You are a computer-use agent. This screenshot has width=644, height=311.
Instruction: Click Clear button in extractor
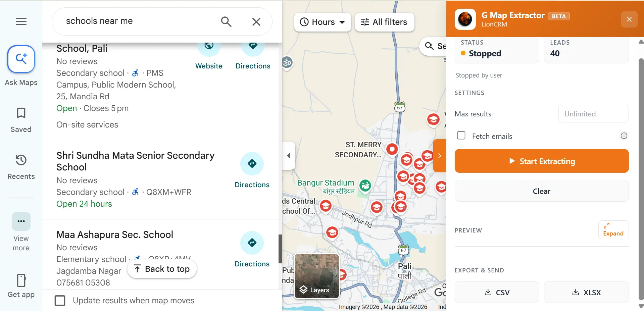point(542,191)
